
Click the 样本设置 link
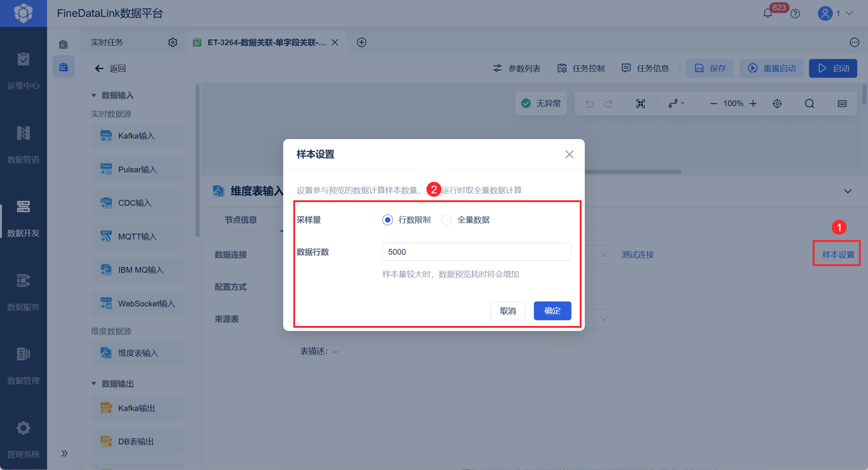(838, 255)
